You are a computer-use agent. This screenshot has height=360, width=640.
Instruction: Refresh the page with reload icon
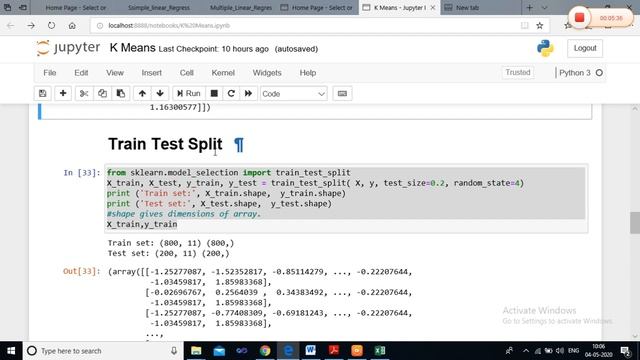coord(51,25)
